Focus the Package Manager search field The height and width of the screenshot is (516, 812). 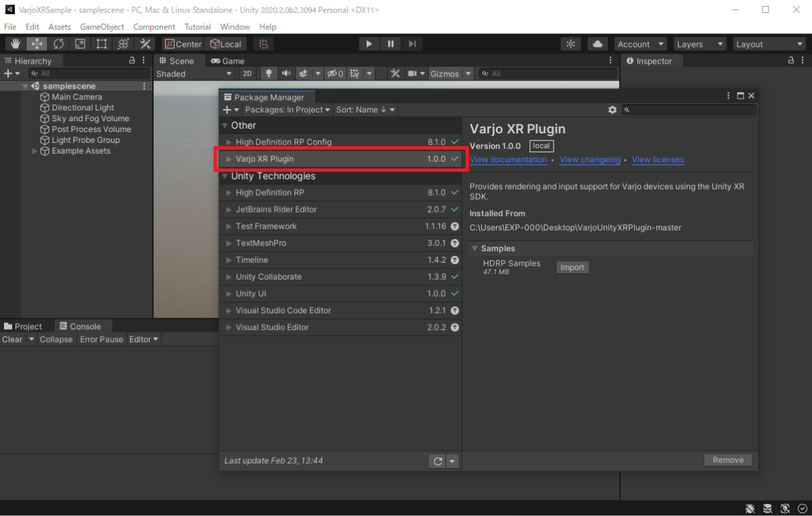pos(689,110)
